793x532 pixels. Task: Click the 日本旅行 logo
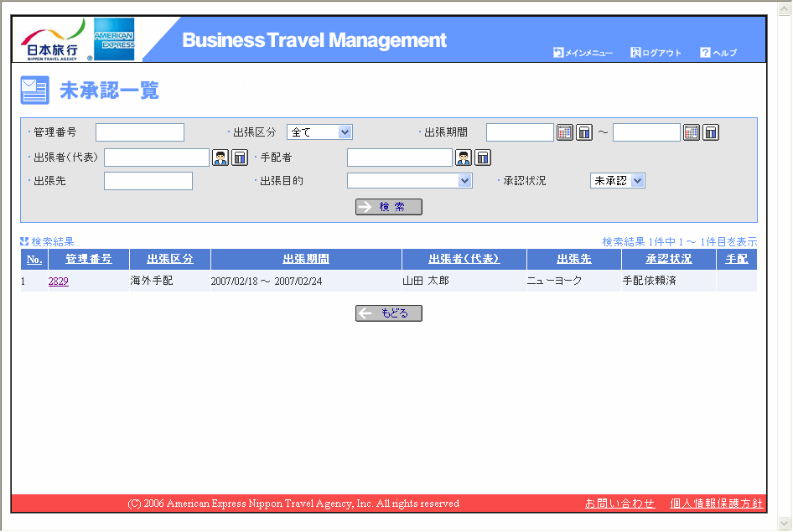tap(53, 40)
